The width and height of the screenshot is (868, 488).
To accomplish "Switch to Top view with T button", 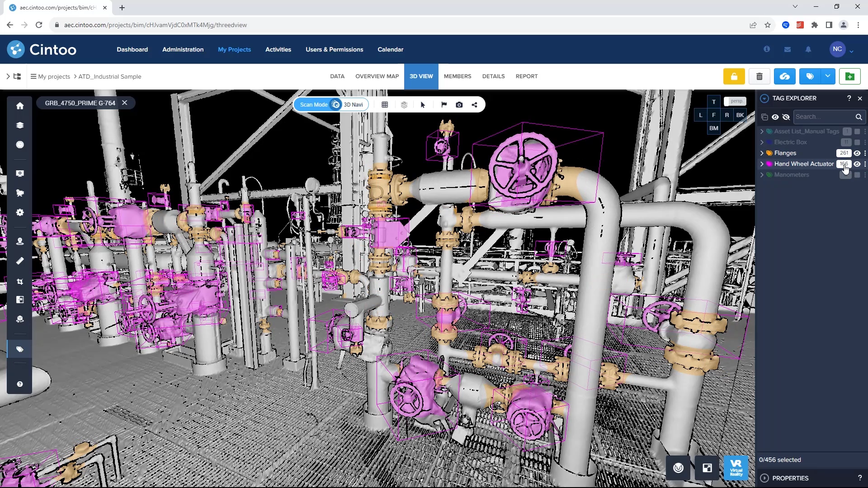I will click(x=714, y=102).
